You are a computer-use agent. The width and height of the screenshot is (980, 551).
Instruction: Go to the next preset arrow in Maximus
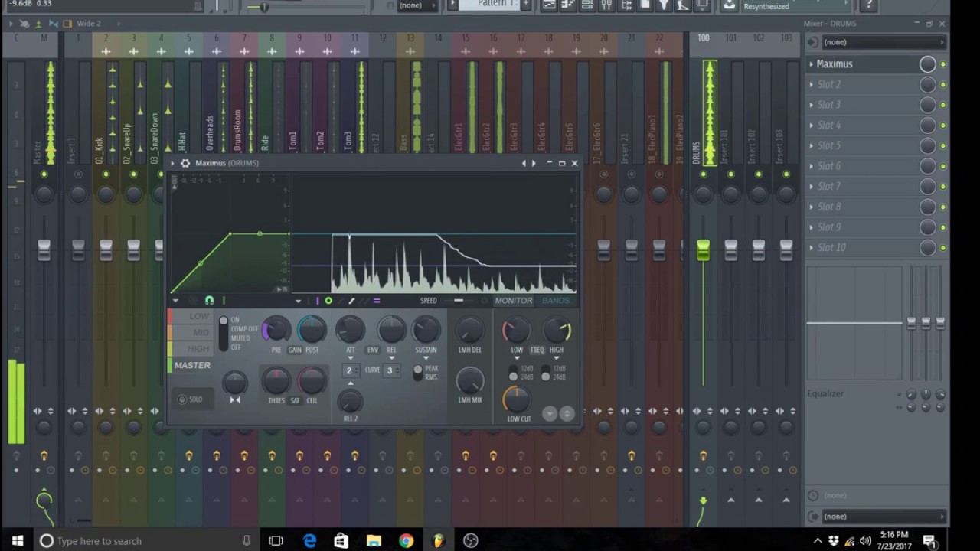pos(534,163)
